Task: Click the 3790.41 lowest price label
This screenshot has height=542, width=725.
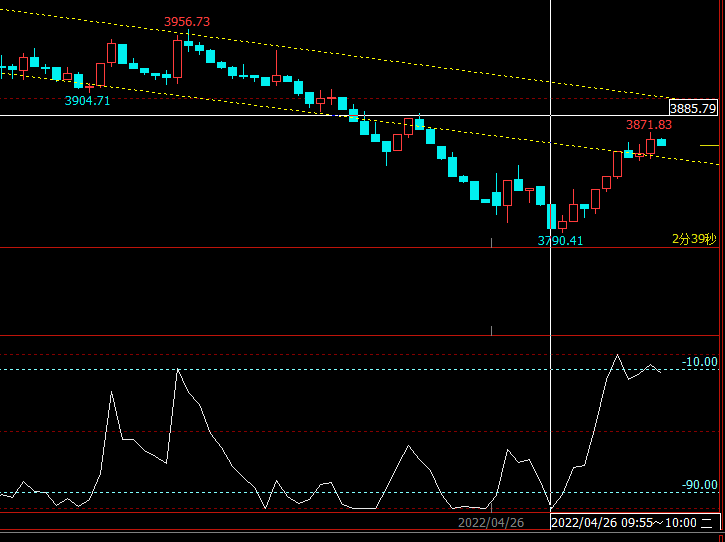Action: pos(560,241)
